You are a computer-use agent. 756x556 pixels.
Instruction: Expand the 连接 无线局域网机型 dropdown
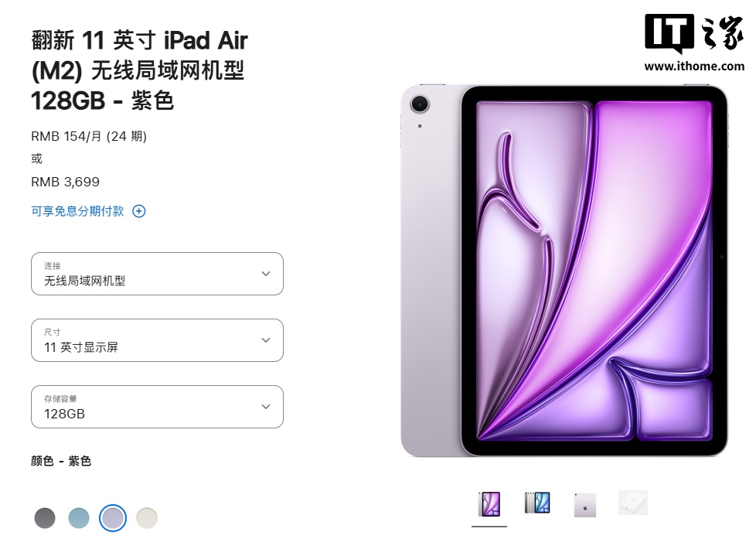point(157,274)
